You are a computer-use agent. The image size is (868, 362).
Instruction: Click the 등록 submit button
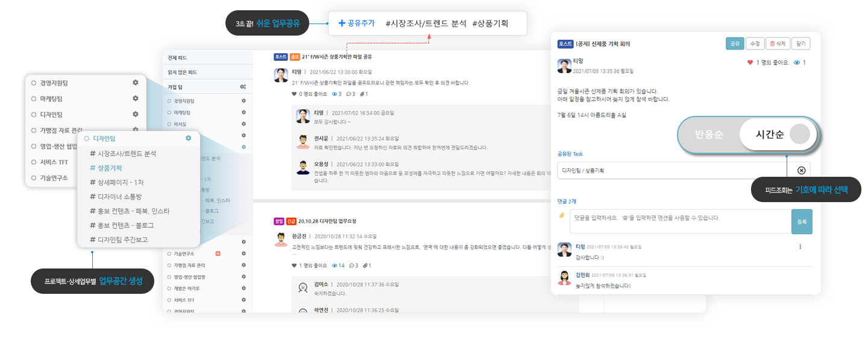(802, 221)
